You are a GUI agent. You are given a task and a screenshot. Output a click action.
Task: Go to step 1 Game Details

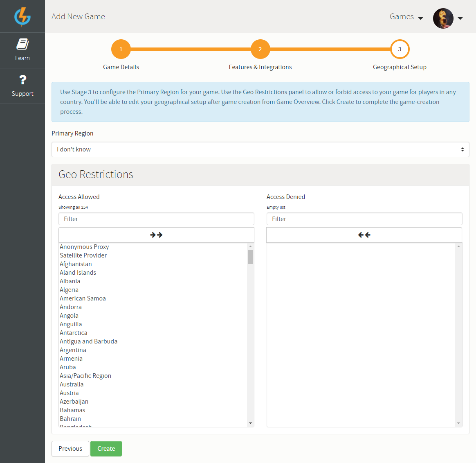(x=121, y=49)
